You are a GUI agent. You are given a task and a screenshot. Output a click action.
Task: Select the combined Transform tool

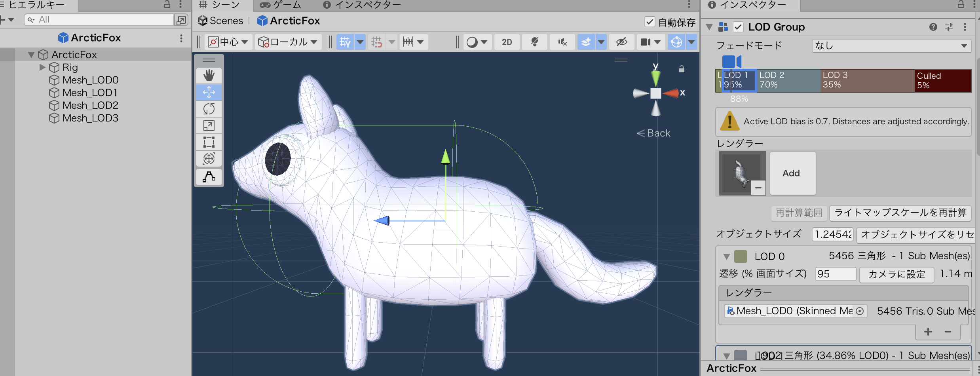209,159
